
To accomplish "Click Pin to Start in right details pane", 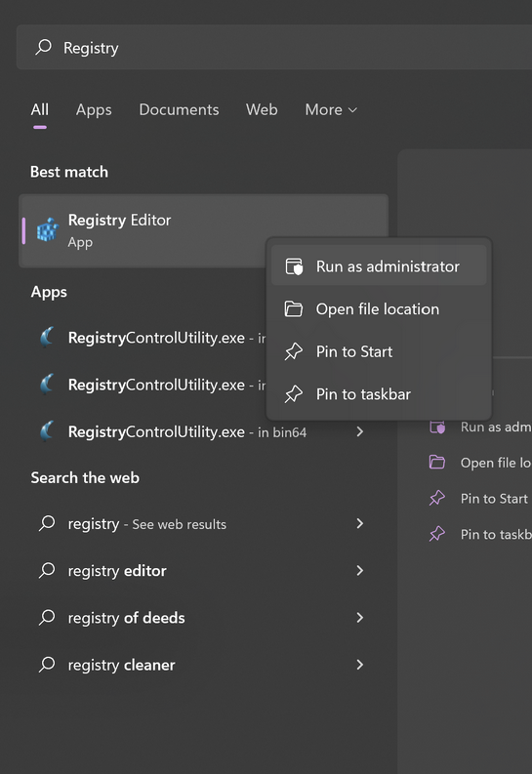I will tap(494, 499).
